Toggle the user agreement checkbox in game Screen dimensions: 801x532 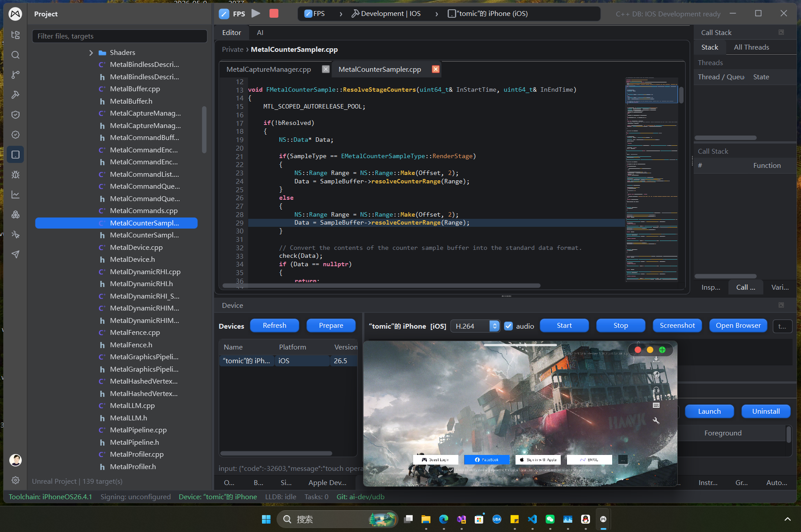coord(451,470)
